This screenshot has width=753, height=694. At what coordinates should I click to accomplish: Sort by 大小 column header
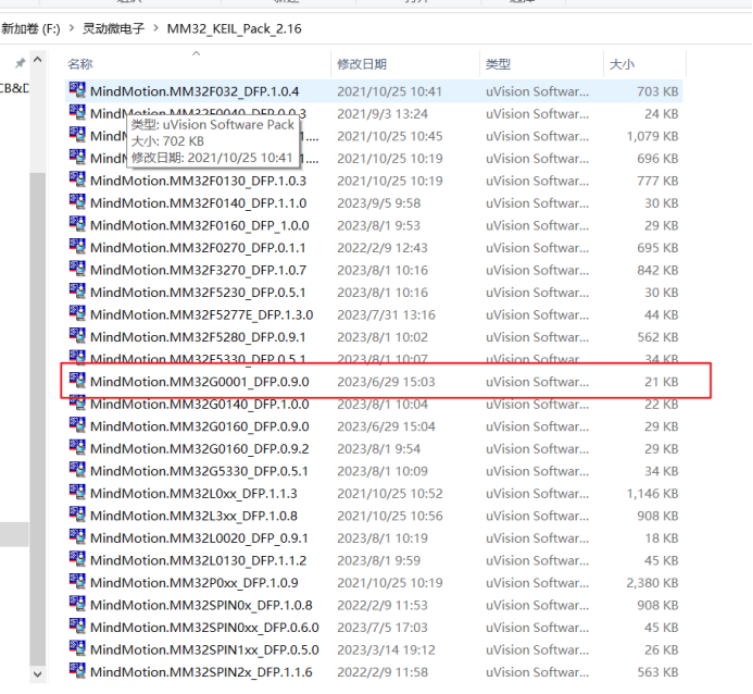[621, 64]
